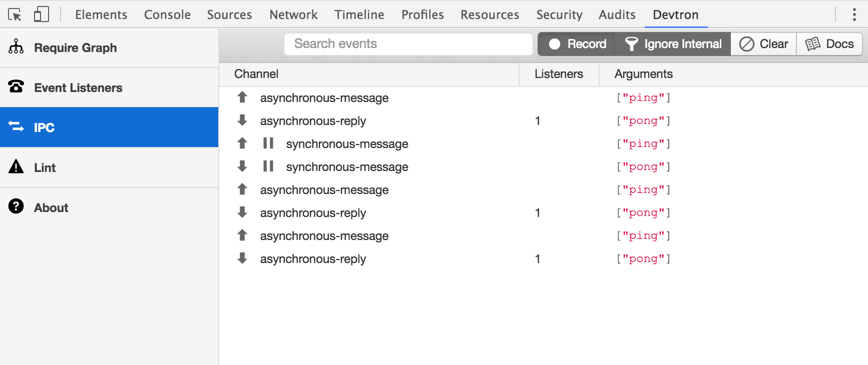Click the Event Listeners telephone icon
This screenshot has height=365, width=868.
pos(16,87)
